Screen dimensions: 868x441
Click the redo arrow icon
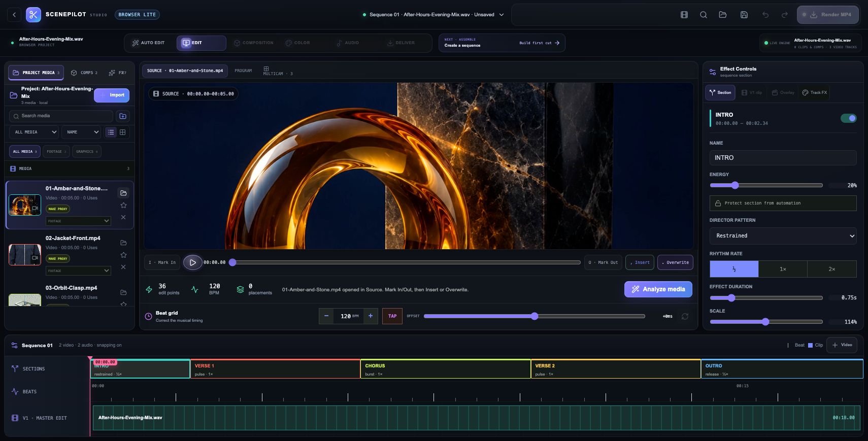tap(785, 15)
